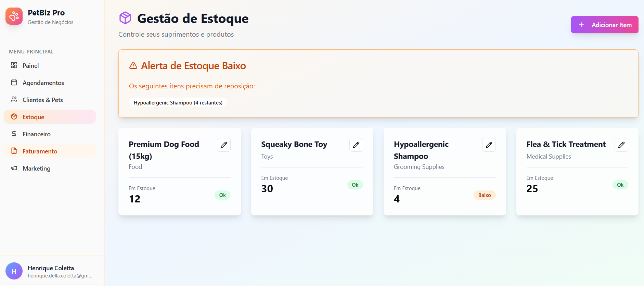Viewport: 644px width, 286px height.
Task: Edit the Hypoallergenic Shampoo item
Action: coord(489,145)
